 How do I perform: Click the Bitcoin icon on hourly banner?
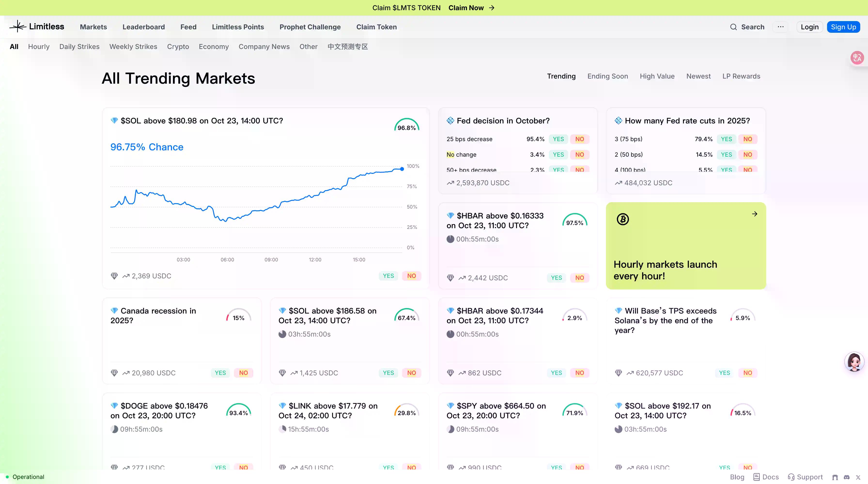click(623, 219)
